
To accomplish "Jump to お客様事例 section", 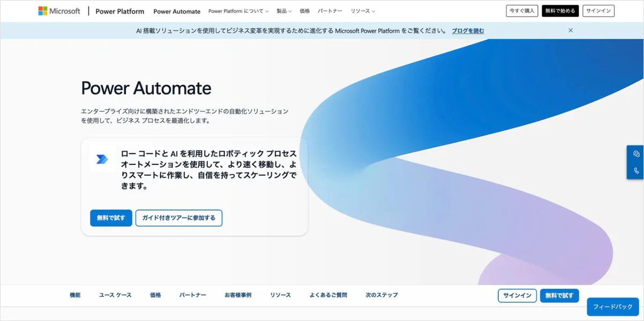I will (x=238, y=295).
